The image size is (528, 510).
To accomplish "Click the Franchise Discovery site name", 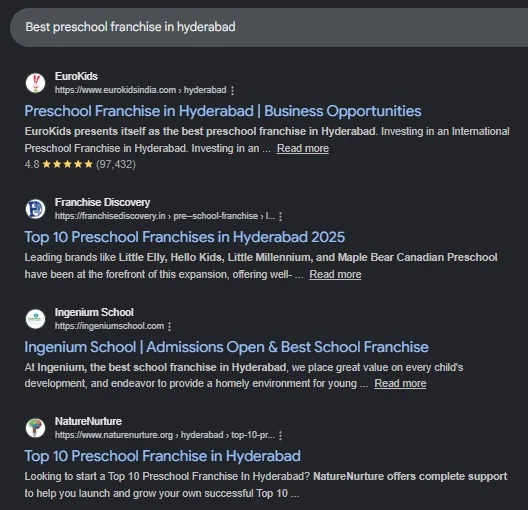I will click(102, 202).
